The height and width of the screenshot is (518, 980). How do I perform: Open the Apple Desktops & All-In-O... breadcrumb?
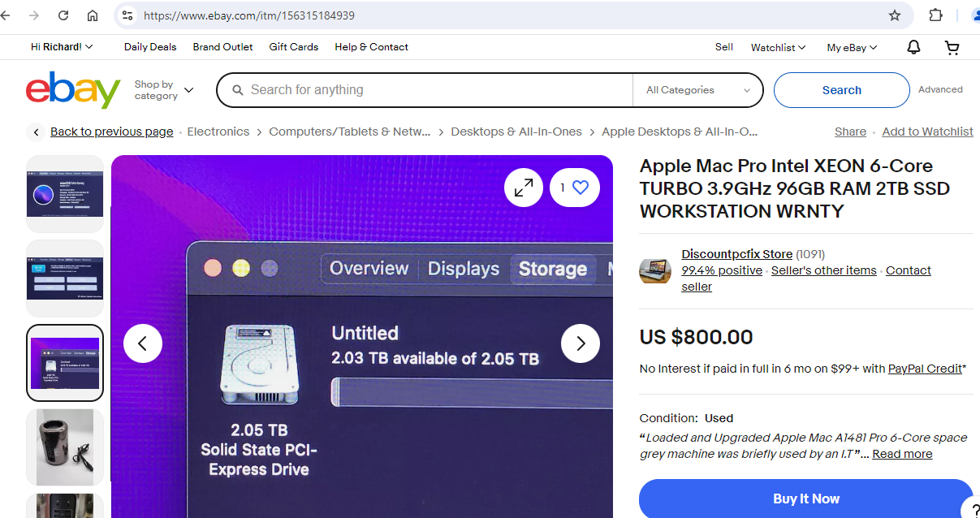click(680, 132)
